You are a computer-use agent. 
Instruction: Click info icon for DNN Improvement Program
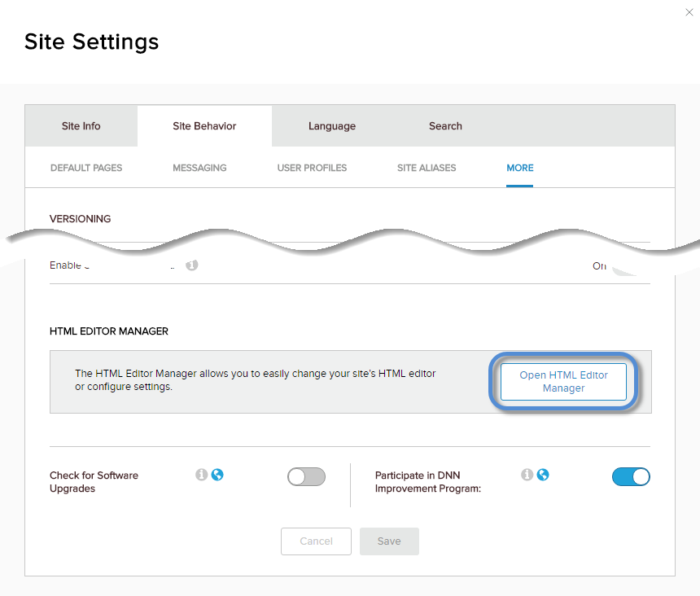[527, 475]
